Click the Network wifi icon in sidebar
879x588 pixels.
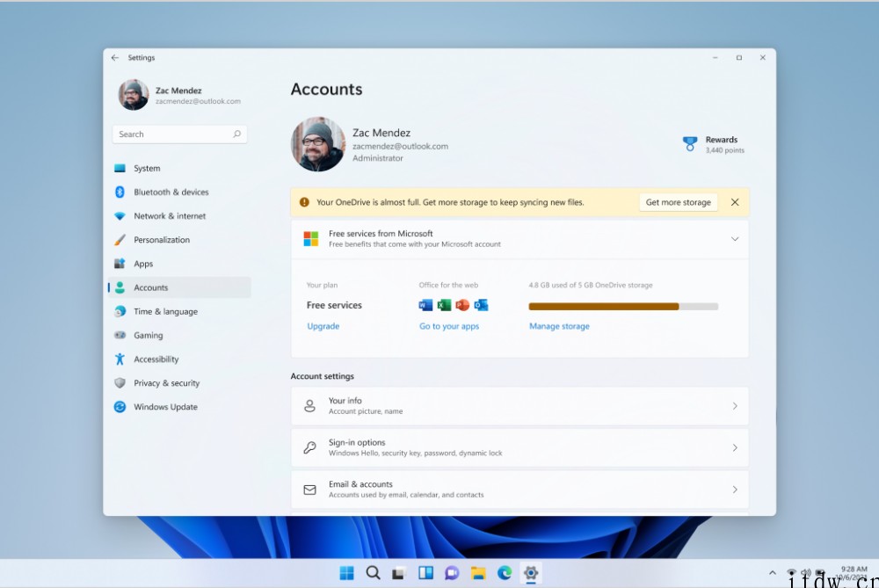[120, 216]
